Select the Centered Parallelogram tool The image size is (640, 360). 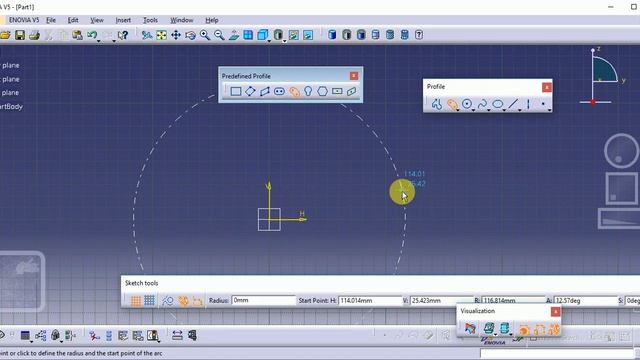point(351,91)
